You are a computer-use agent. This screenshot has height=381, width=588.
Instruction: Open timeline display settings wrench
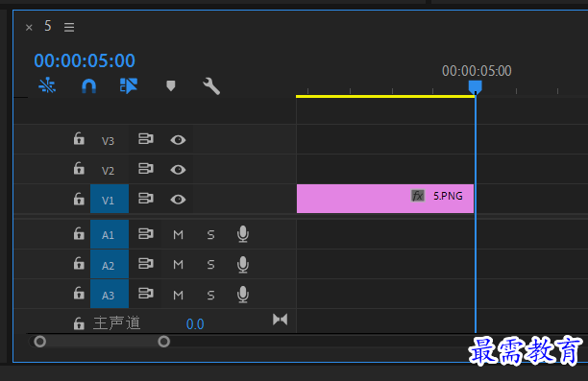pyautogui.click(x=211, y=85)
